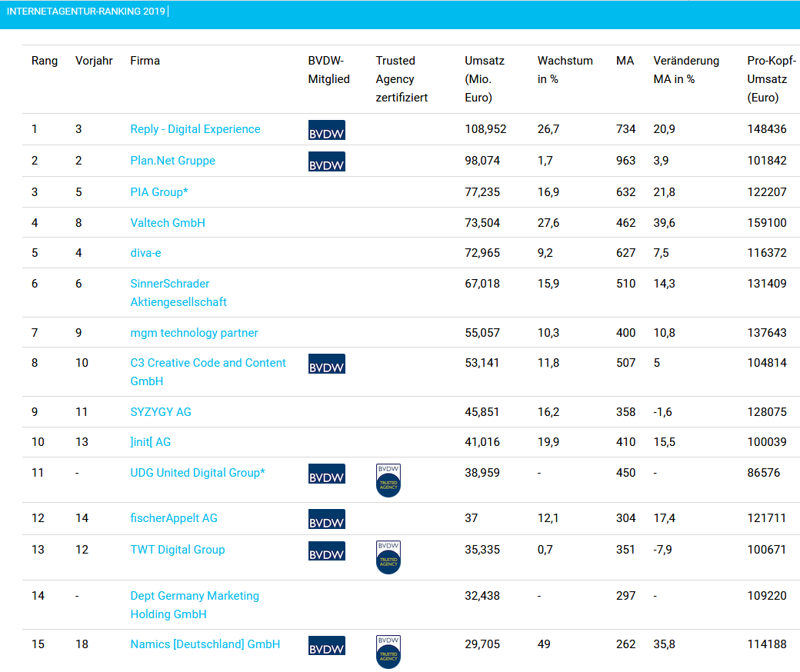Click the BVDW logo in TWT Digital Group row
Viewport: 800px width, 672px height.
click(326, 551)
